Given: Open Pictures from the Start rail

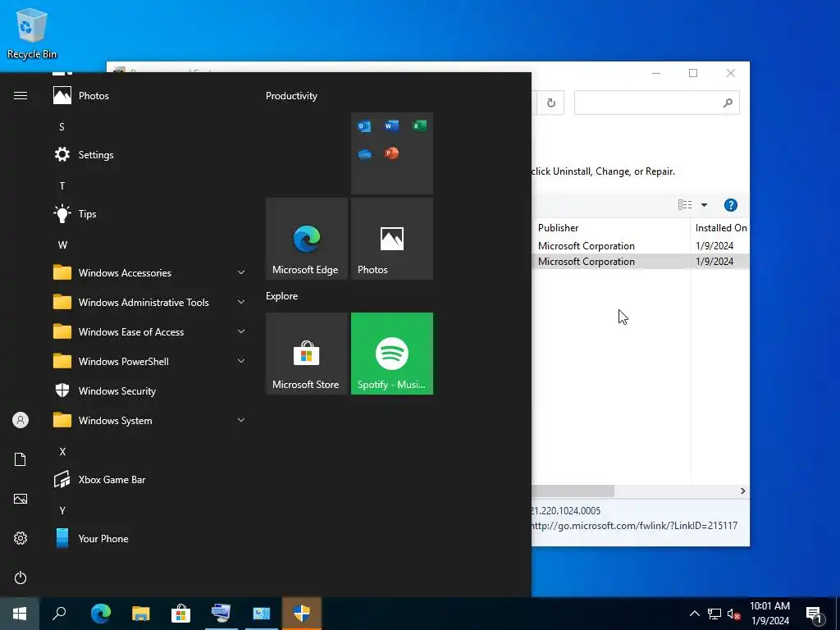Looking at the screenshot, I should [x=21, y=499].
